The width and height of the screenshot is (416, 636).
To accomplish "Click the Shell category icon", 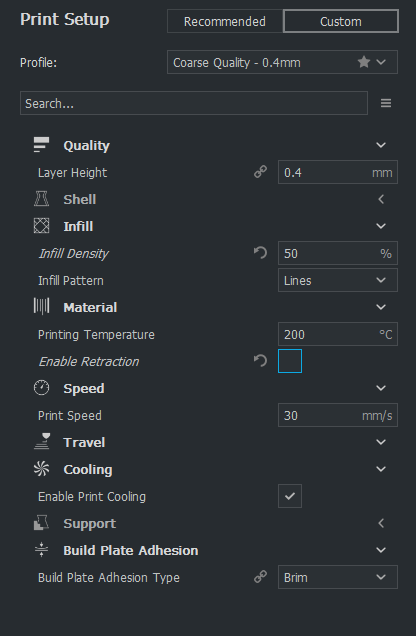I will tap(41, 199).
